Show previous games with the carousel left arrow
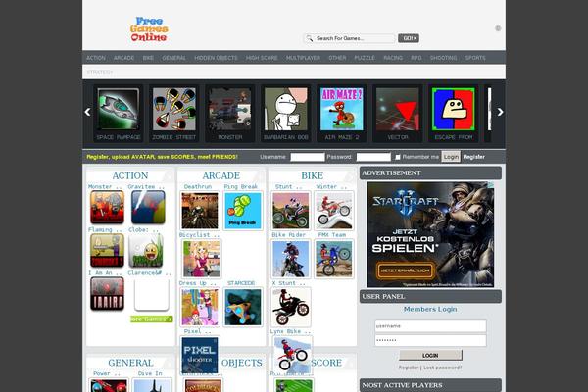The height and width of the screenshot is (392, 588). pos(88,112)
